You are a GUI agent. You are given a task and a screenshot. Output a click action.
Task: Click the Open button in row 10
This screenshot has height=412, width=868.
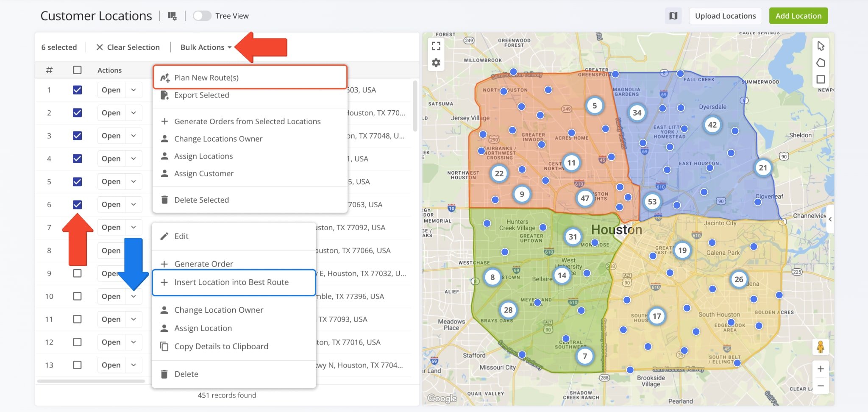click(111, 296)
